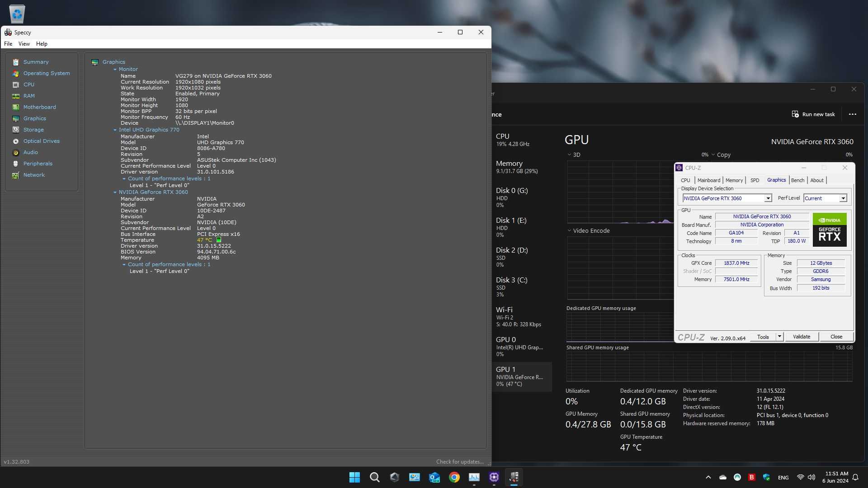Open the notification bell in the taskbar
The image size is (868, 488).
point(855,477)
